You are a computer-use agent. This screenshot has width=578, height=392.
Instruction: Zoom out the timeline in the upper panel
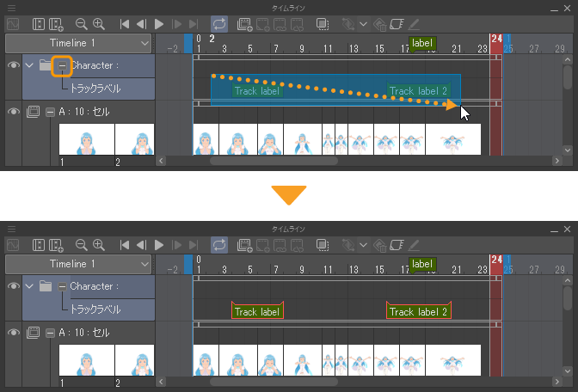point(81,24)
